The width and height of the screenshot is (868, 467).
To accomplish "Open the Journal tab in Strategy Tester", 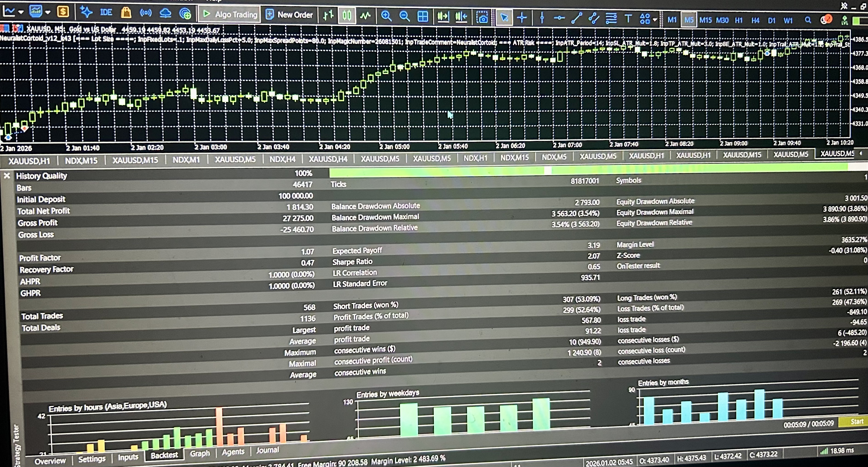I will [x=267, y=450].
